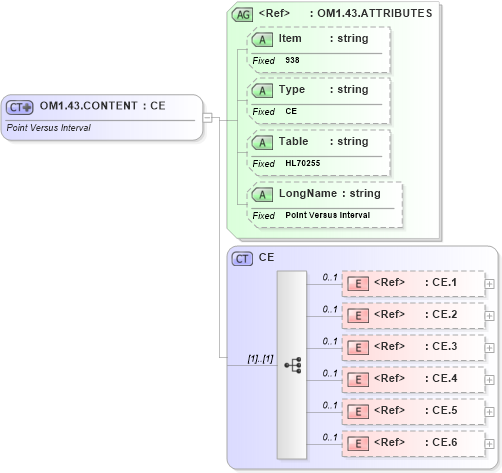The image size is (502, 473).
Task: Select the CE complex type label
Action: pyautogui.click(x=266, y=257)
